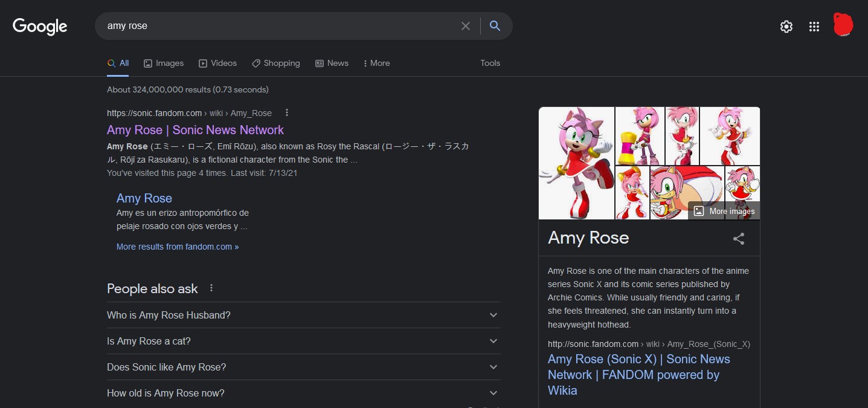Open Amy Rose | Sonic News Network link
Screen dimensions: 868x408
[195, 130]
